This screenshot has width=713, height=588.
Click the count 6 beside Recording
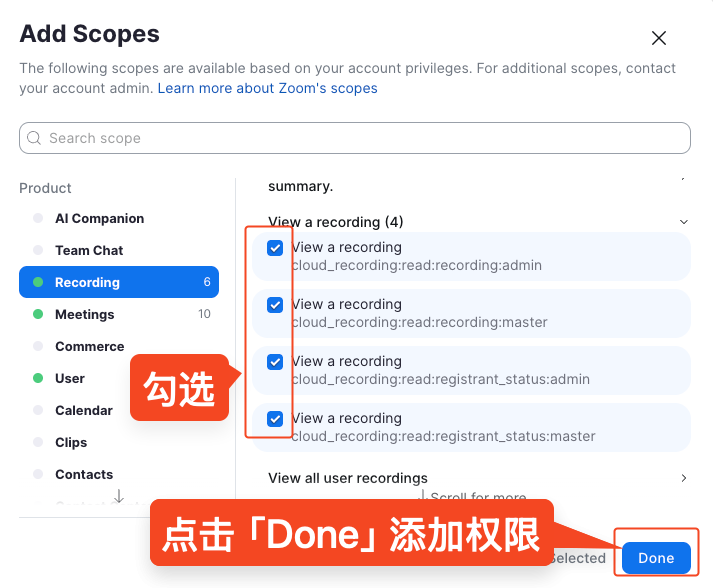pyautogui.click(x=207, y=282)
